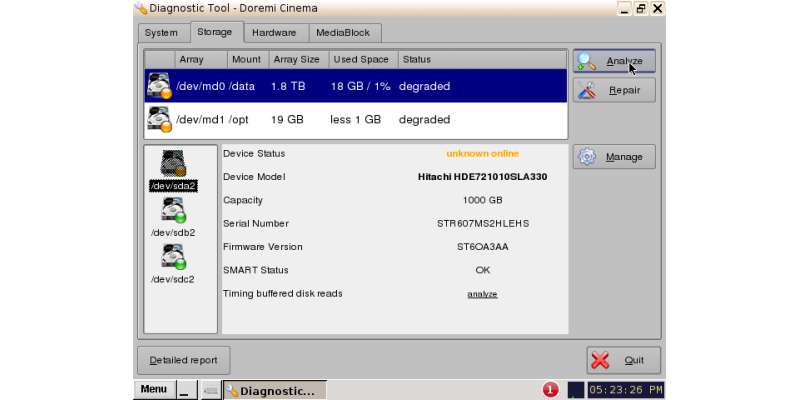800x400 pixels.
Task: Click the /dev/sdb2 device label
Action: coord(173,233)
